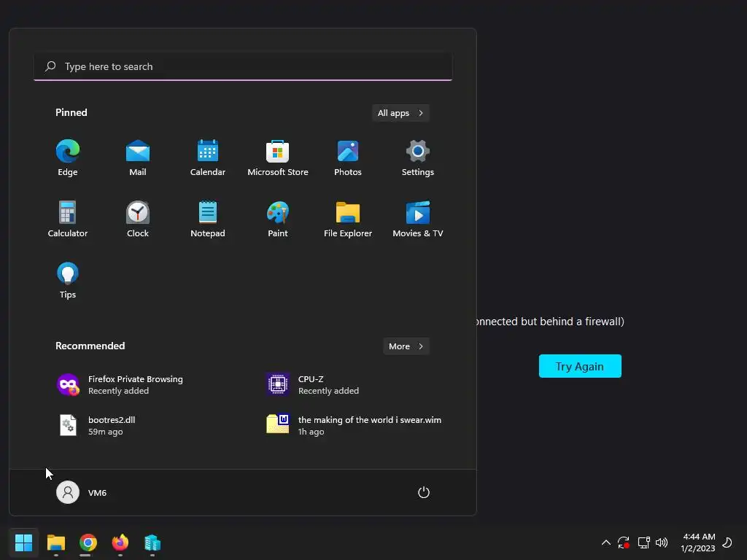Switch to Chrome on the taskbar
This screenshot has height=560, width=747.
click(88, 542)
